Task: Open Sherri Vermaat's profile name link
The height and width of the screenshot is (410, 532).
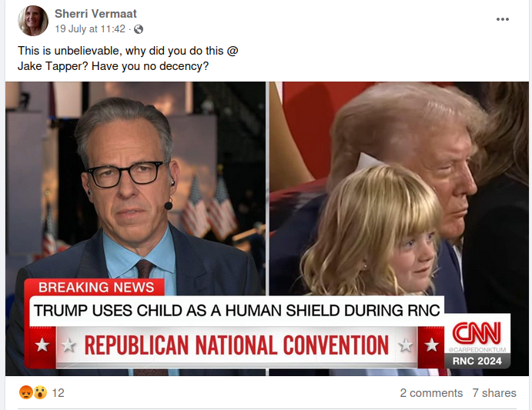Action: tap(95, 14)
